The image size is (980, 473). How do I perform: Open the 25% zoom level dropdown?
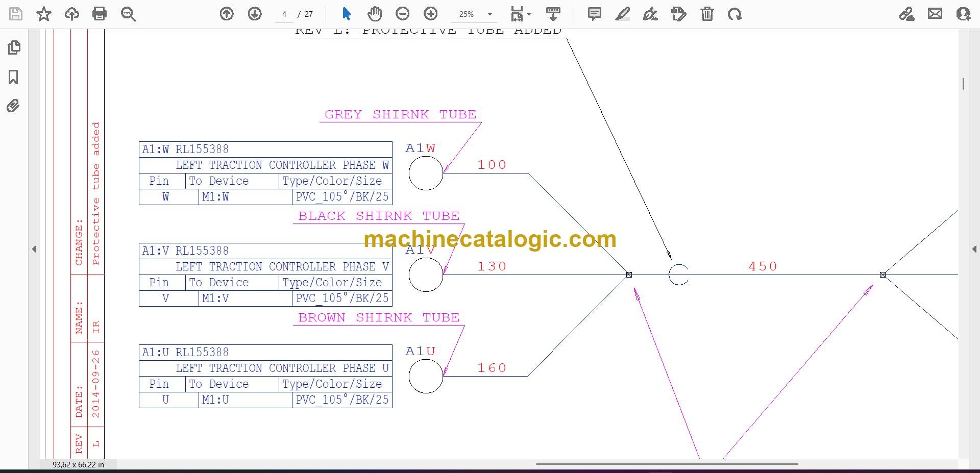point(490,14)
